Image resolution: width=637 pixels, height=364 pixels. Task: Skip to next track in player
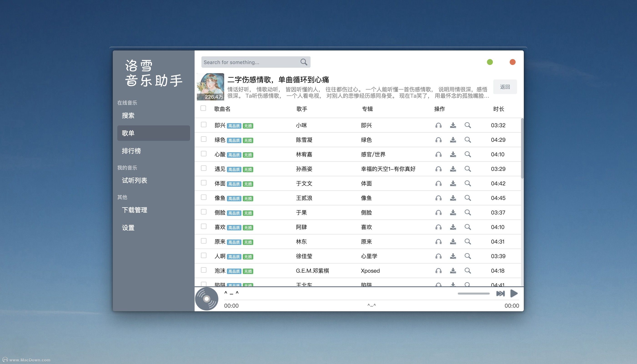500,294
